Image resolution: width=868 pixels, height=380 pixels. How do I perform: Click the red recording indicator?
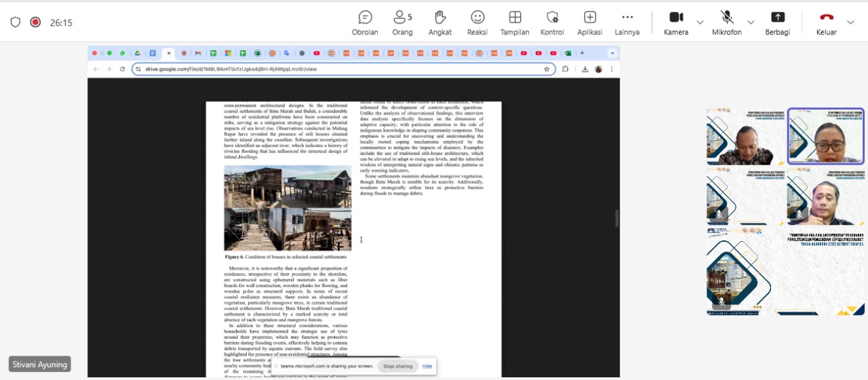coord(35,22)
